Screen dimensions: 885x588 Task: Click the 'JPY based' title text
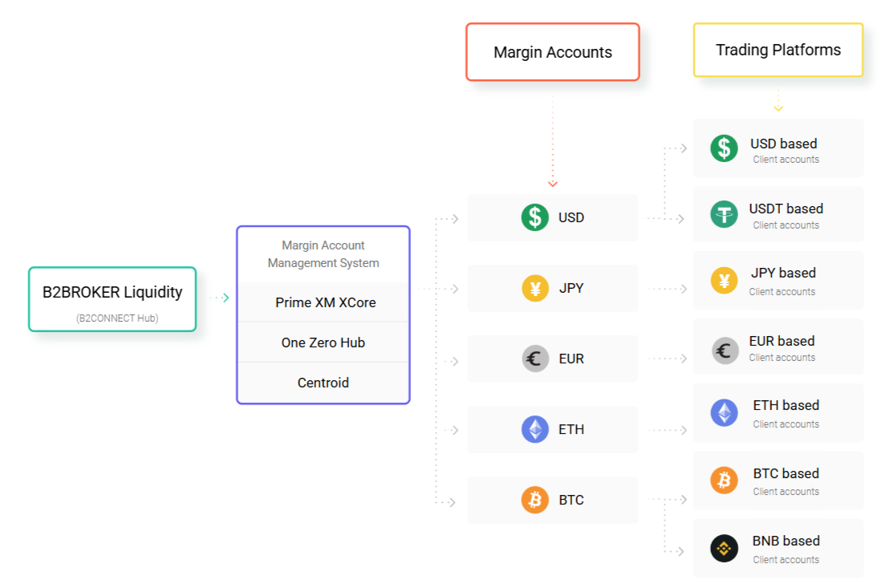(x=783, y=273)
